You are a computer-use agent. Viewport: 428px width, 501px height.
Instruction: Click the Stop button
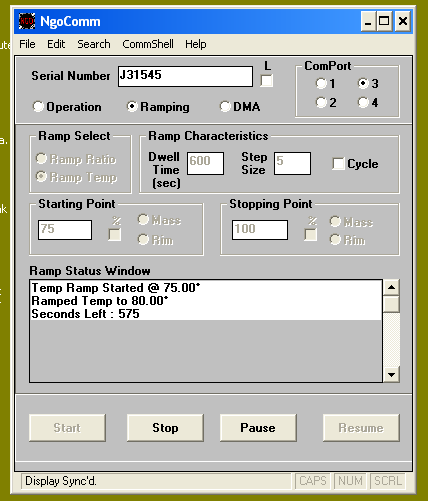tap(165, 428)
